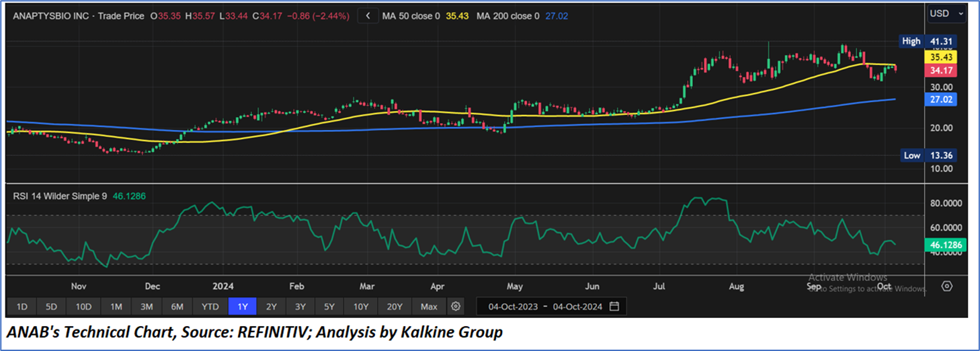Select the YTD time period
The width and height of the screenshot is (980, 351).
210,307
